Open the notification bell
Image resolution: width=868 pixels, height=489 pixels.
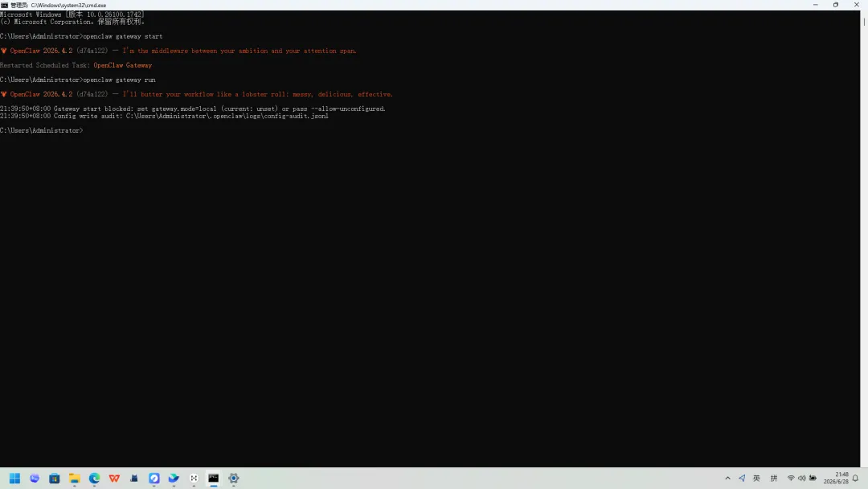point(856,478)
